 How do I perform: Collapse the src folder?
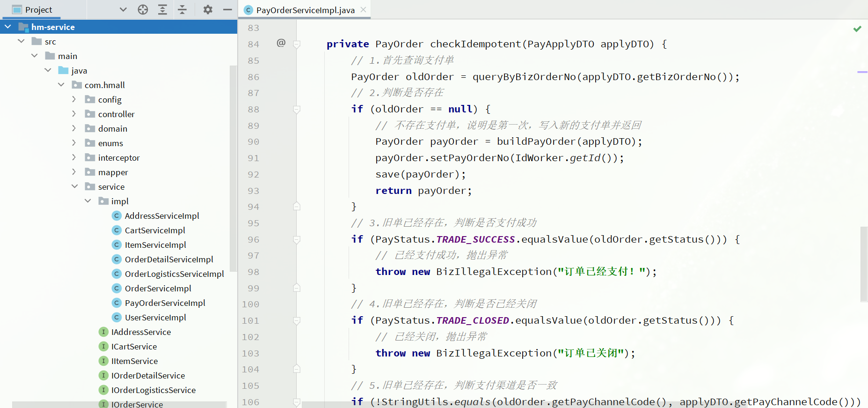[21, 41]
